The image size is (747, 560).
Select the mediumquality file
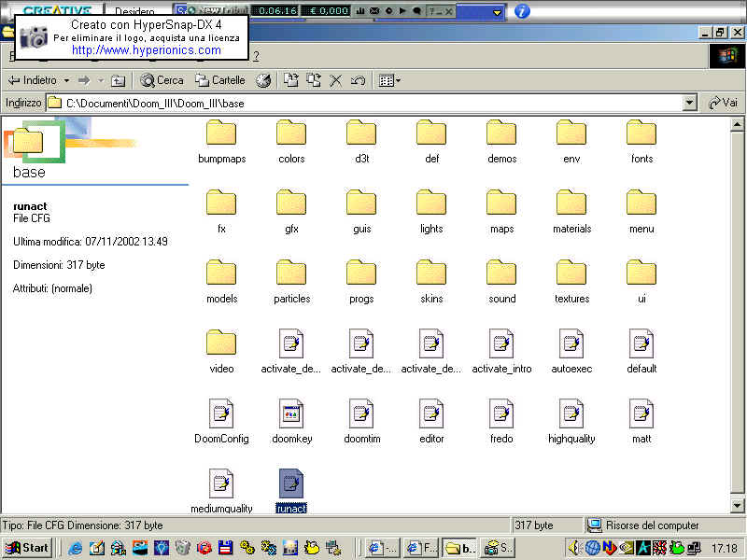[x=221, y=492]
